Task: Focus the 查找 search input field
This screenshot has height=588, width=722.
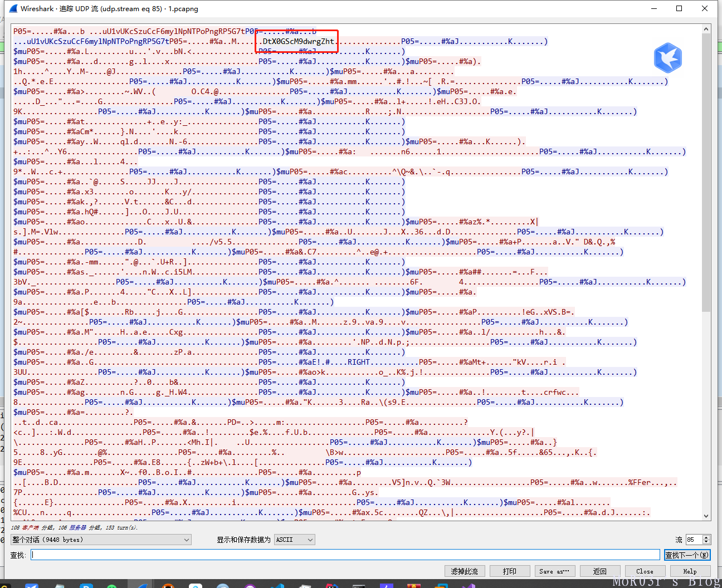Action: [x=345, y=555]
